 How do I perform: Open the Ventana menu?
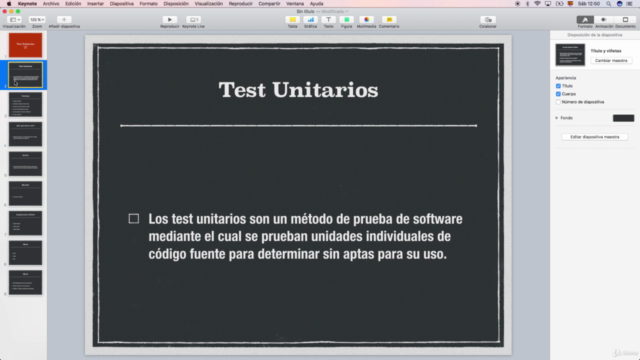point(295,4)
